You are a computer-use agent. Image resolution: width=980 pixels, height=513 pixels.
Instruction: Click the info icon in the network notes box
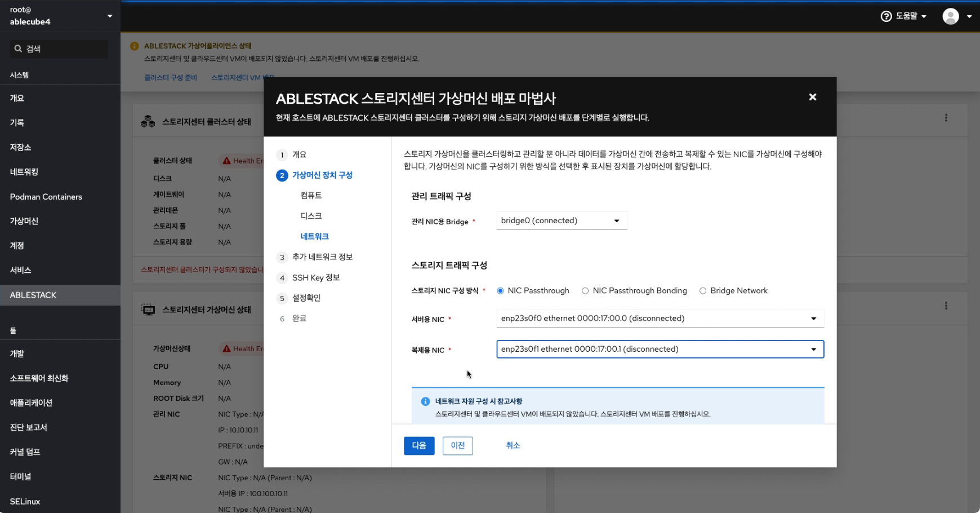pyautogui.click(x=426, y=401)
